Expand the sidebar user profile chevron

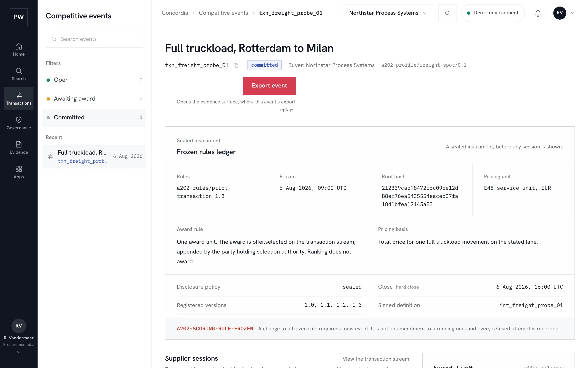[19, 352]
